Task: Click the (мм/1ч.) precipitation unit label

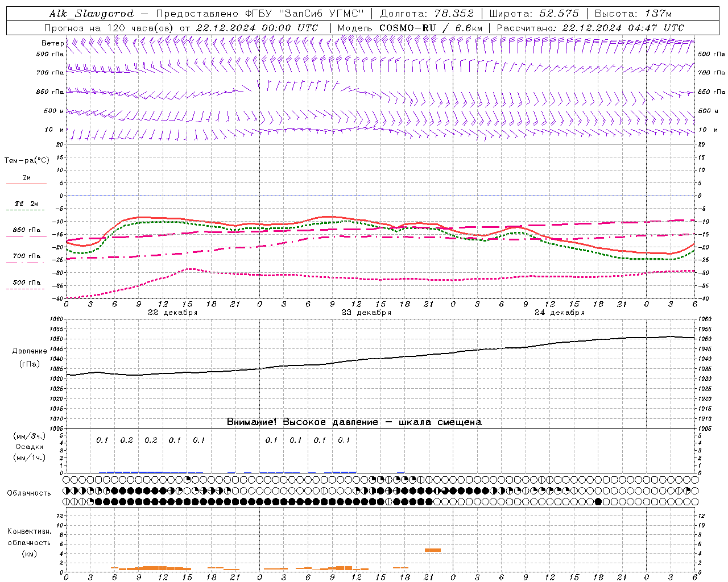Action: tap(30, 458)
